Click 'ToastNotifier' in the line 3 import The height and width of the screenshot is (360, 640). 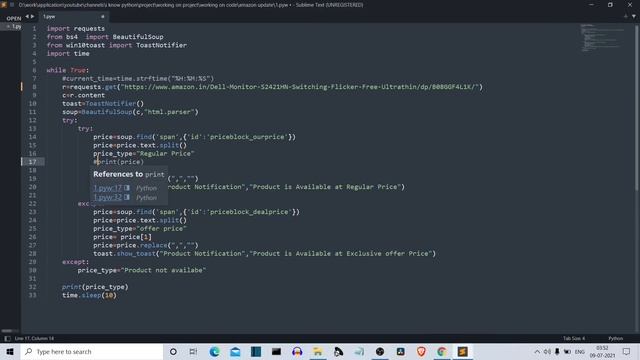click(161, 45)
